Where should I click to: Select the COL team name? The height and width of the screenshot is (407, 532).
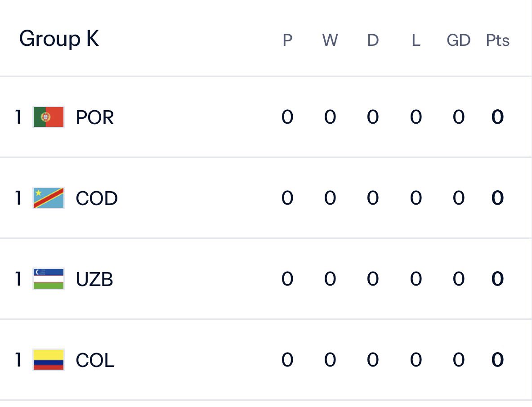(95, 360)
